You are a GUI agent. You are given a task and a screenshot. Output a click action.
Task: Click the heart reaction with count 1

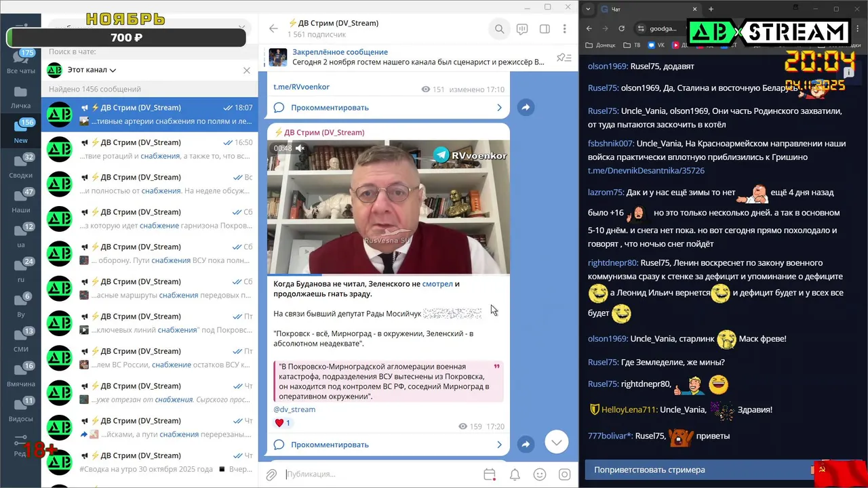pos(282,423)
